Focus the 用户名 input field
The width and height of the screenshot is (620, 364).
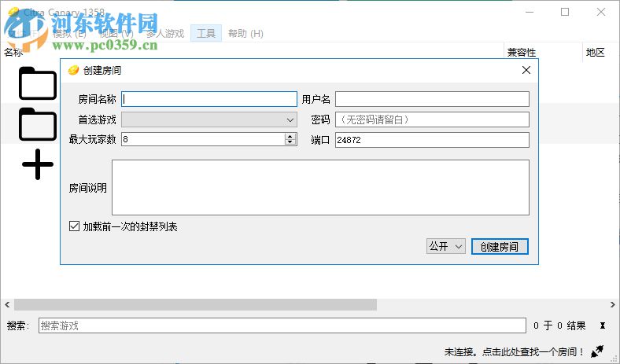click(432, 99)
